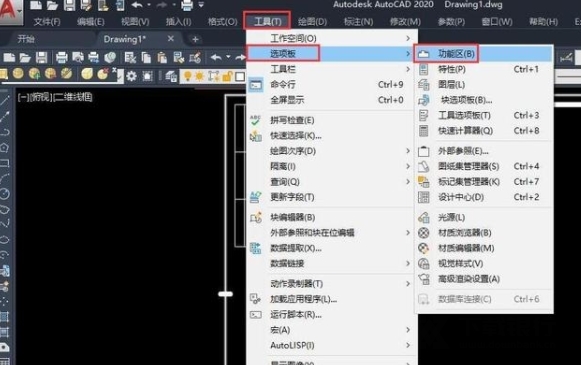Viewport: 581px width, 365px height.
Task: Close the Drawing1* tab
Action: coord(170,39)
